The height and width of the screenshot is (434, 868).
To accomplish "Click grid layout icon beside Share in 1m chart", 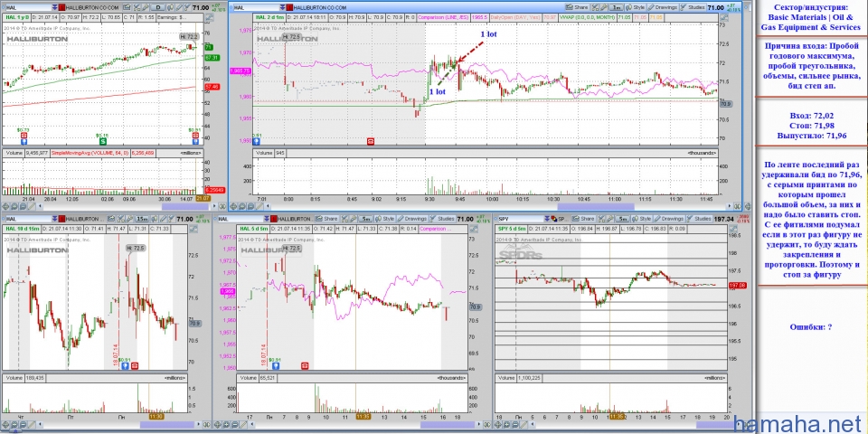I will tap(595, 7).
